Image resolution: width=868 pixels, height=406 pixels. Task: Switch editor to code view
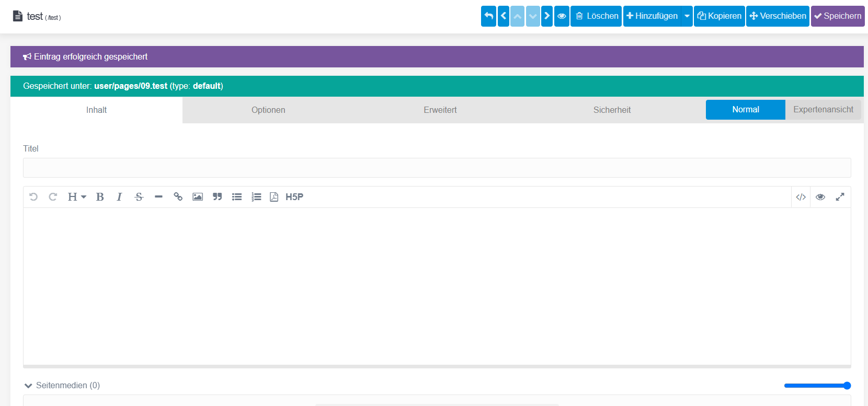click(801, 197)
